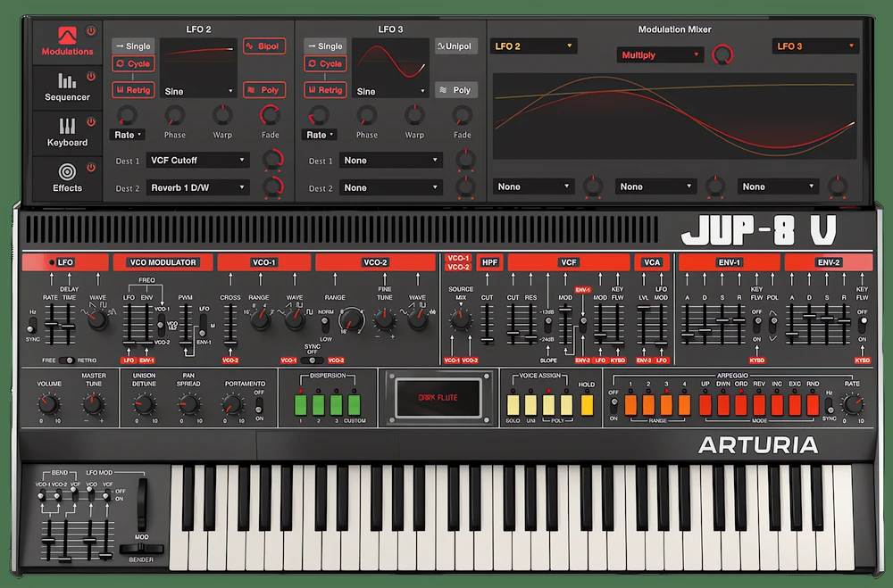
Task: Select the Dispersion Custom button
Action: coord(355,405)
